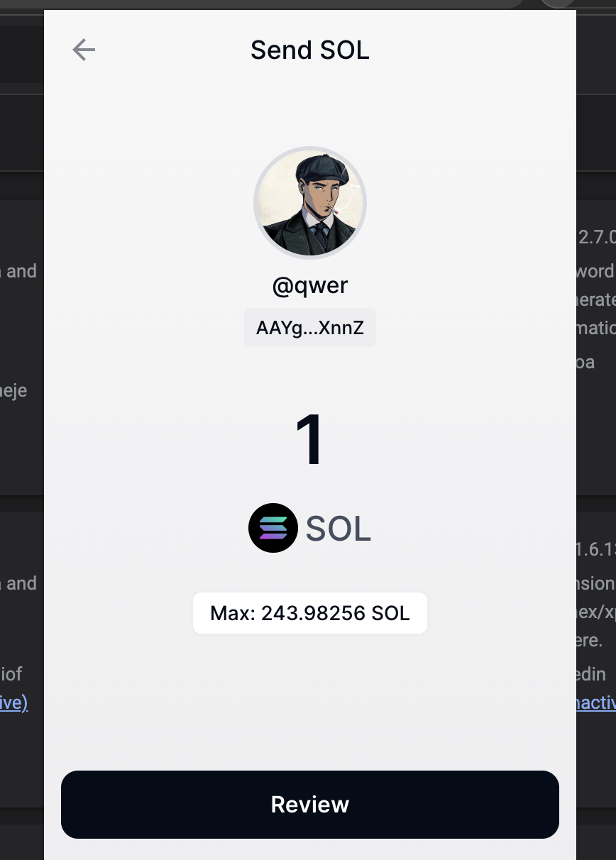Click the SOL label to change token
616x860 pixels.
pyautogui.click(x=339, y=528)
